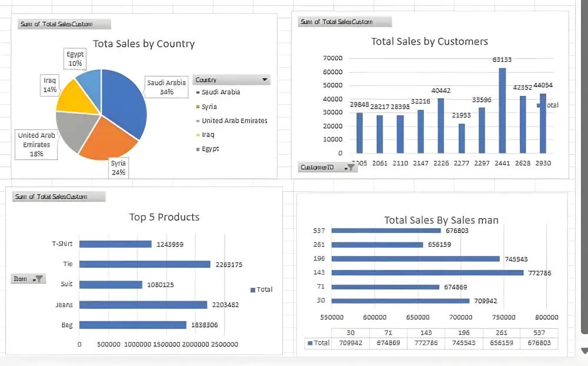Click the Total legend in Top 5 Products
The height and width of the screenshot is (366, 588).
pos(262,290)
